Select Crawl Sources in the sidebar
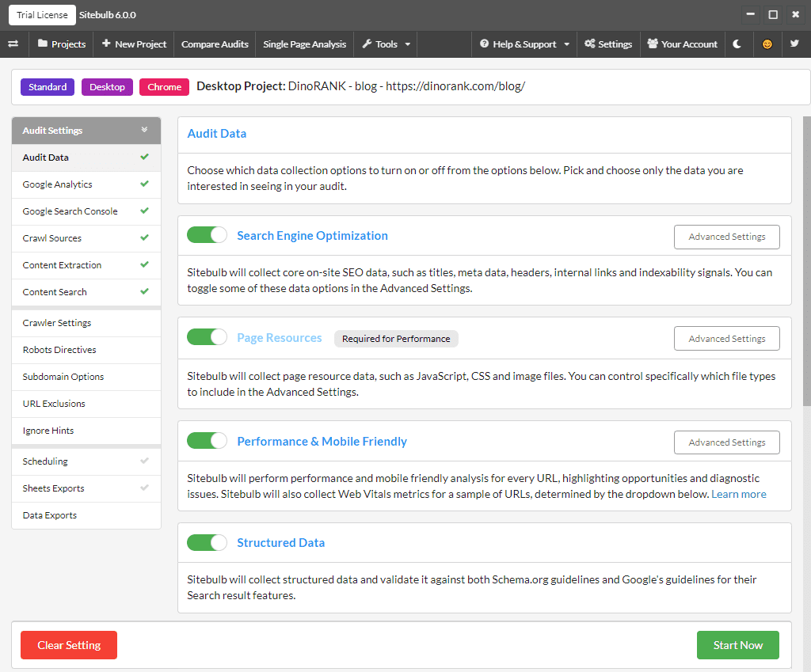The height and width of the screenshot is (672, 811). coord(86,237)
